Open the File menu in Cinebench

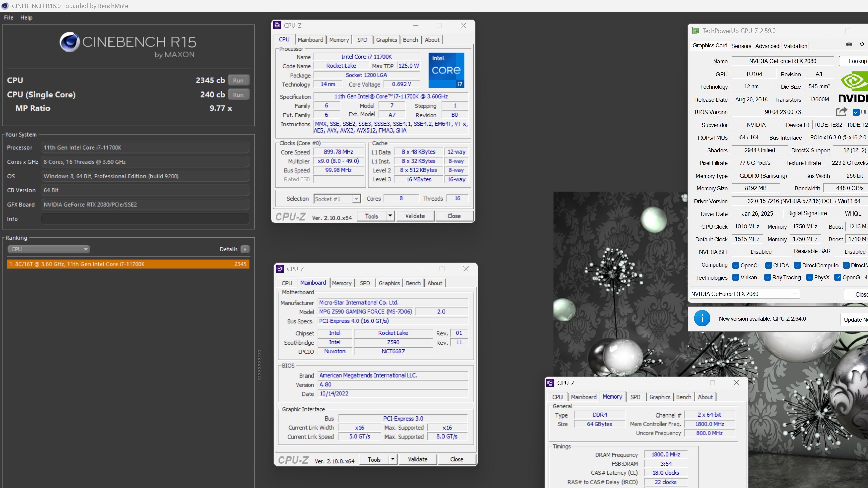(x=8, y=18)
